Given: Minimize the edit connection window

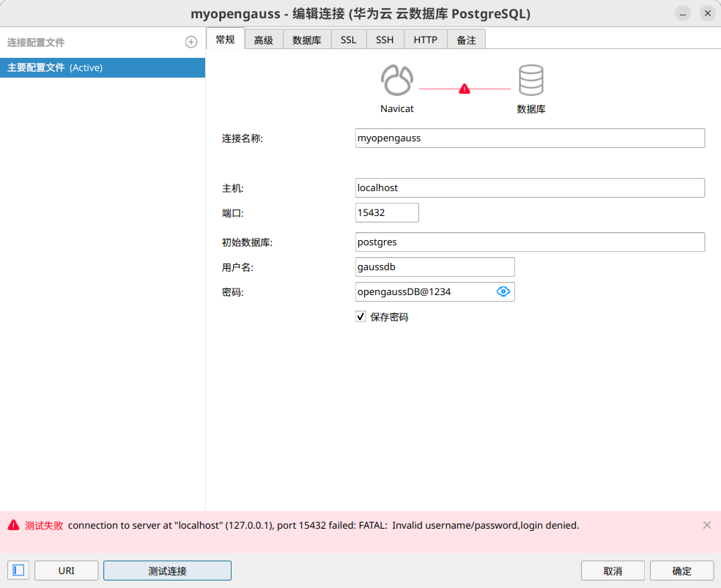Looking at the screenshot, I should click(x=683, y=13).
